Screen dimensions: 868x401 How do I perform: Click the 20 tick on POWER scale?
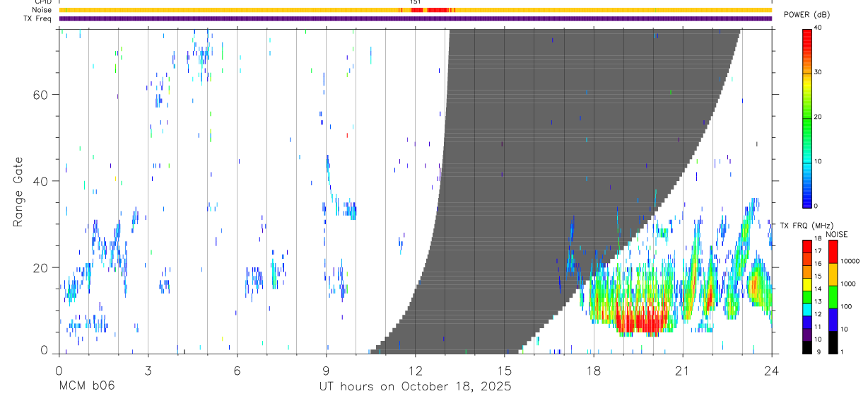tap(819, 117)
